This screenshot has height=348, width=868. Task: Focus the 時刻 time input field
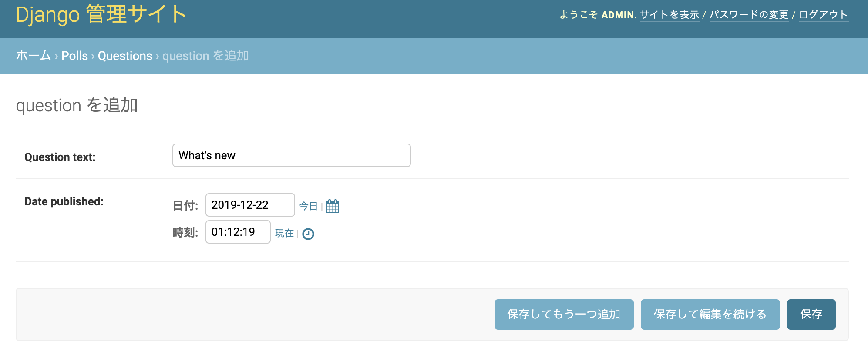(x=238, y=232)
